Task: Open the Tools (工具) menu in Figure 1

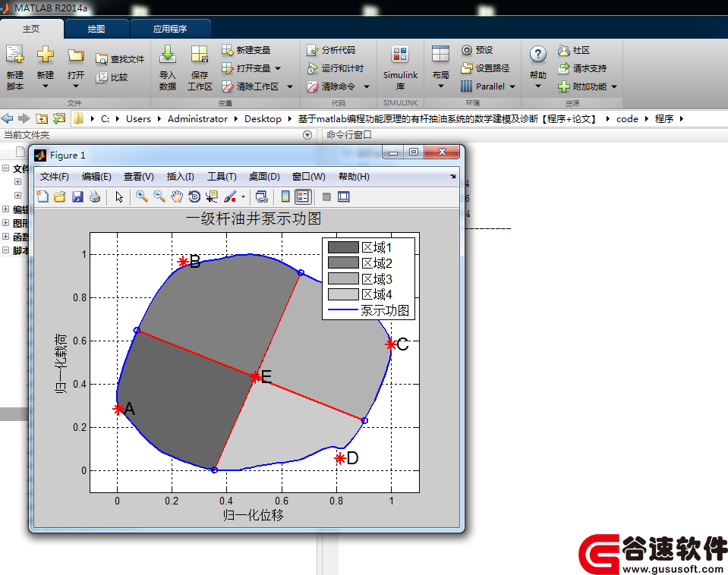Action: [222, 177]
